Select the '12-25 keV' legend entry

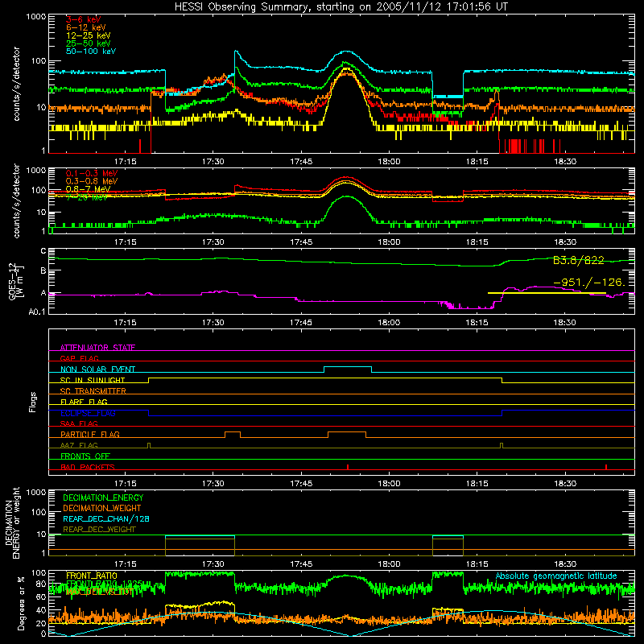coord(88,35)
